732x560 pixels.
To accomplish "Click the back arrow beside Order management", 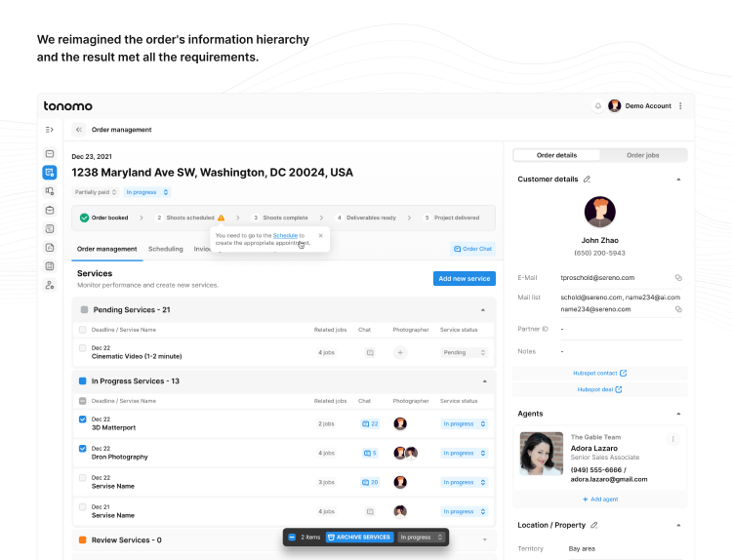I will pos(79,129).
